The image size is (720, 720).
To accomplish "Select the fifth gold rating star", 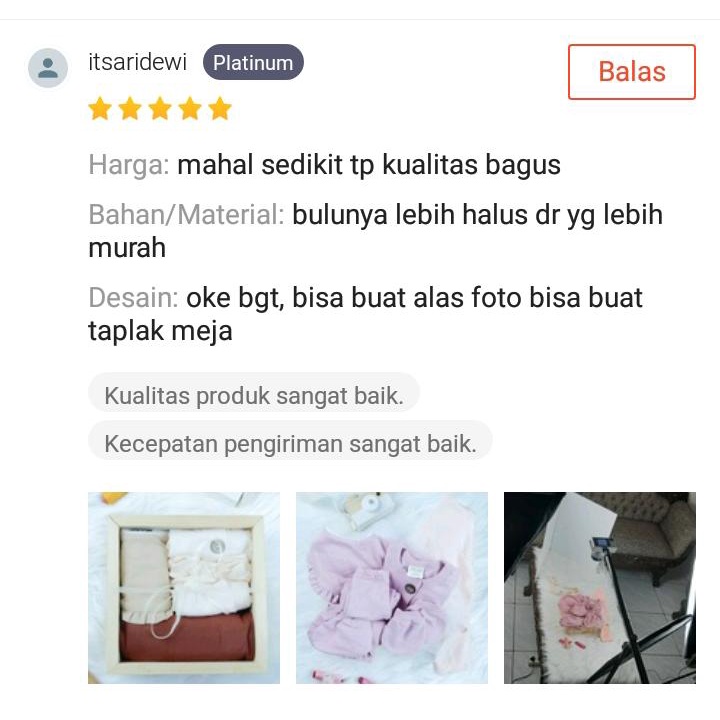I will (220, 108).
